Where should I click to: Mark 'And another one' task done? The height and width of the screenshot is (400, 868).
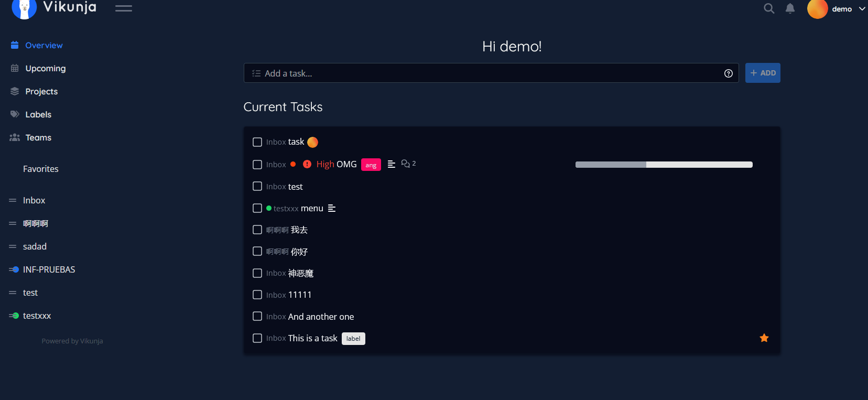click(257, 316)
